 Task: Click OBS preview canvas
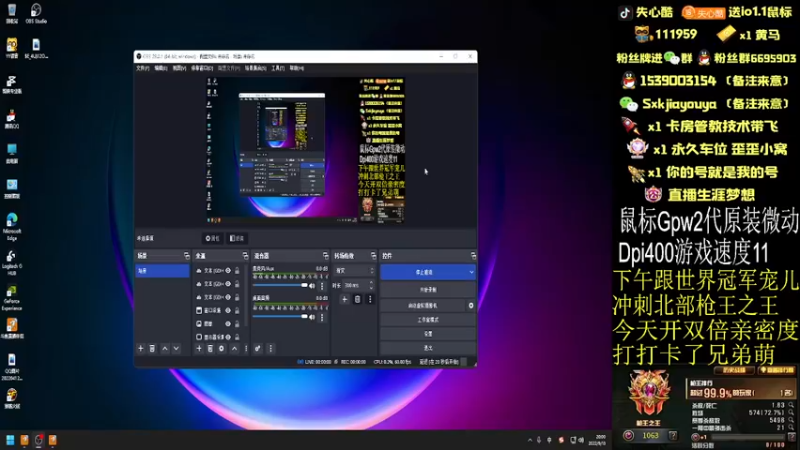(x=305, y=151)
